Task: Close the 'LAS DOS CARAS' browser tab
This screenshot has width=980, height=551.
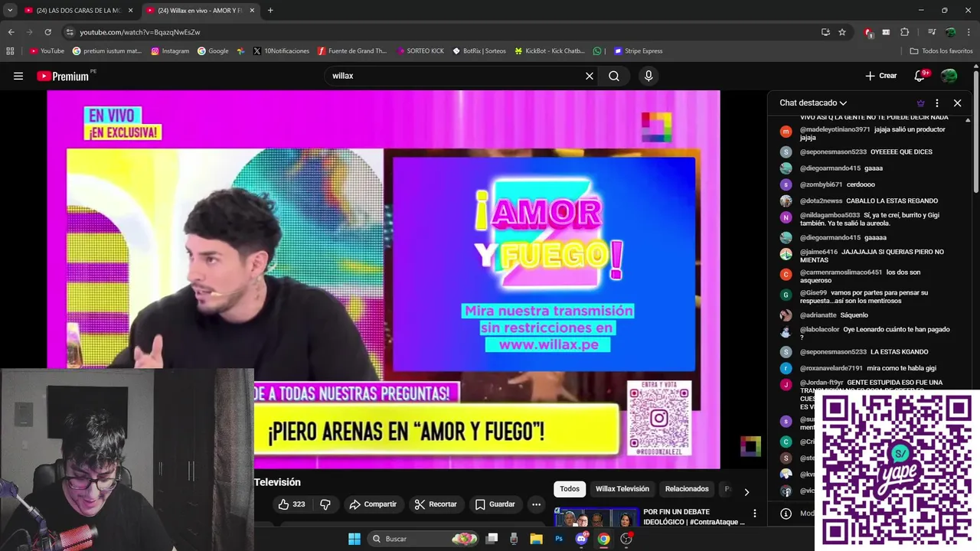Action: 131,10
